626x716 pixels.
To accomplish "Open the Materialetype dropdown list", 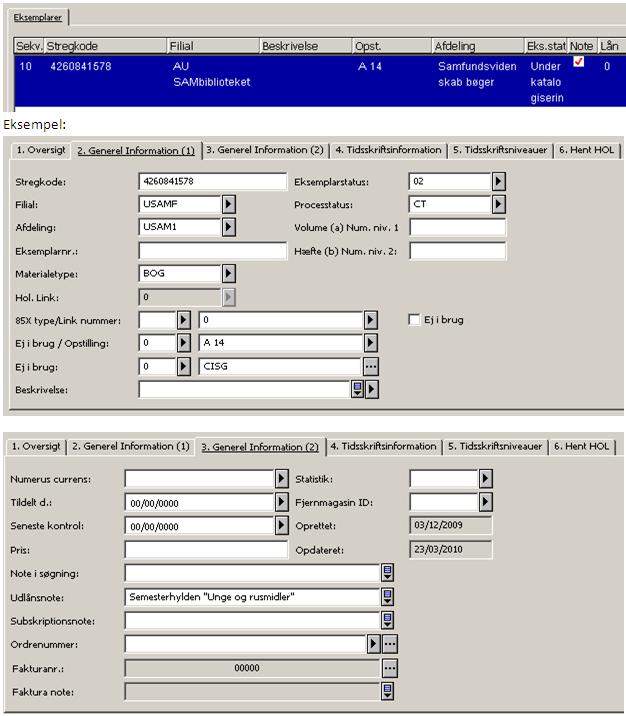I will pos(228,273).
